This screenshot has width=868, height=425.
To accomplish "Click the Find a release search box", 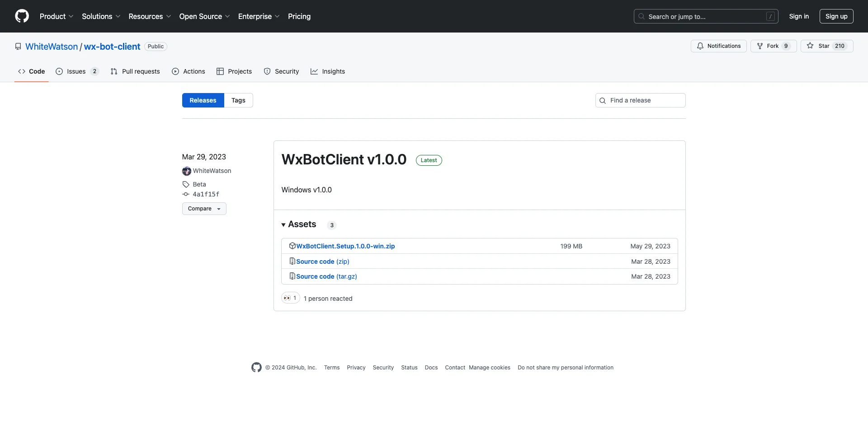I will pyautogui.click(x=641, y=100).
